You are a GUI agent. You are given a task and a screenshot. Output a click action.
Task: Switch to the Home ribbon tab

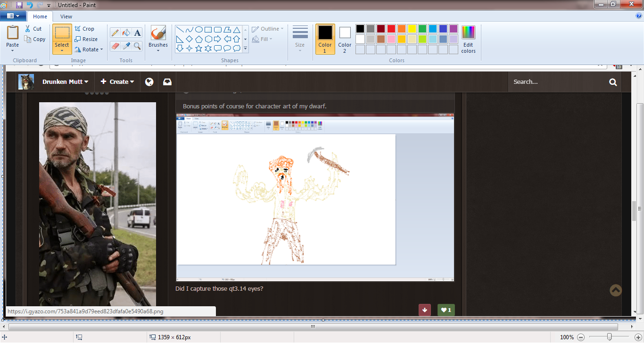[x=40, y=16]
